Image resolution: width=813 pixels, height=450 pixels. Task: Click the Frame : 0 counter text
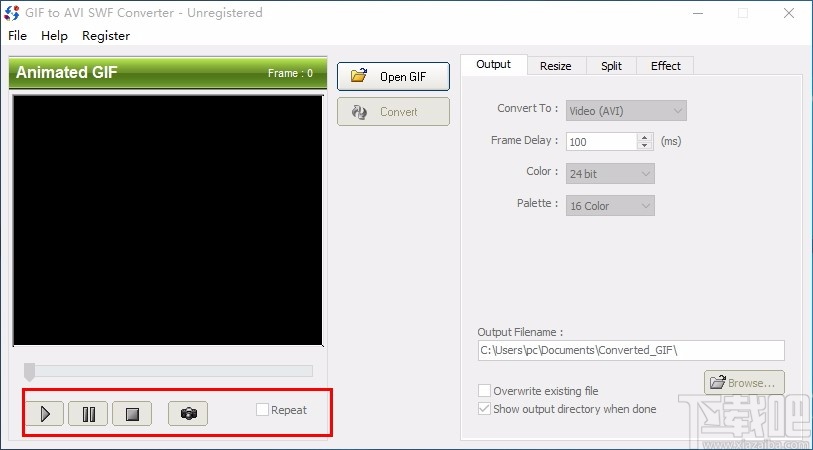tap(290, 73)
